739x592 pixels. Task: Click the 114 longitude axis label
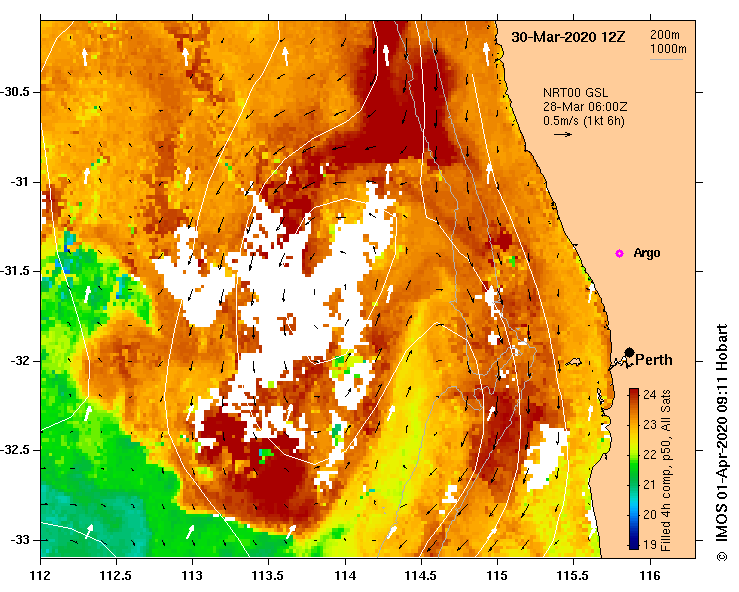pos(345,576)
